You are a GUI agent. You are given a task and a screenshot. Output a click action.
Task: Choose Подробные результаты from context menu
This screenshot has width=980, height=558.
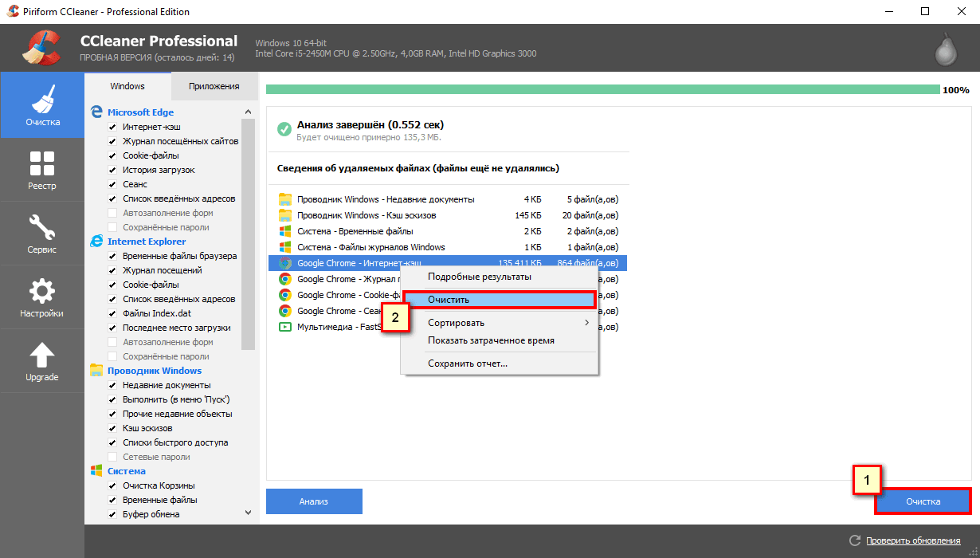coord(501,277)
